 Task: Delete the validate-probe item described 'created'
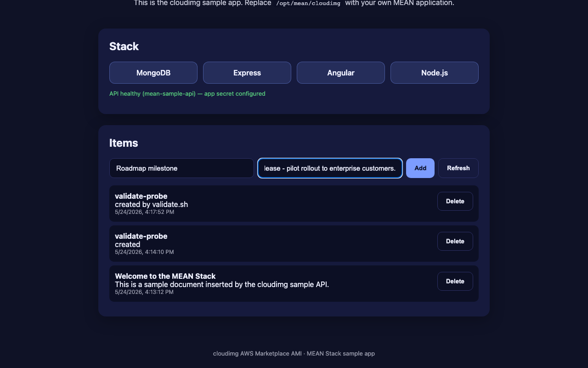(x=455, y=241)
